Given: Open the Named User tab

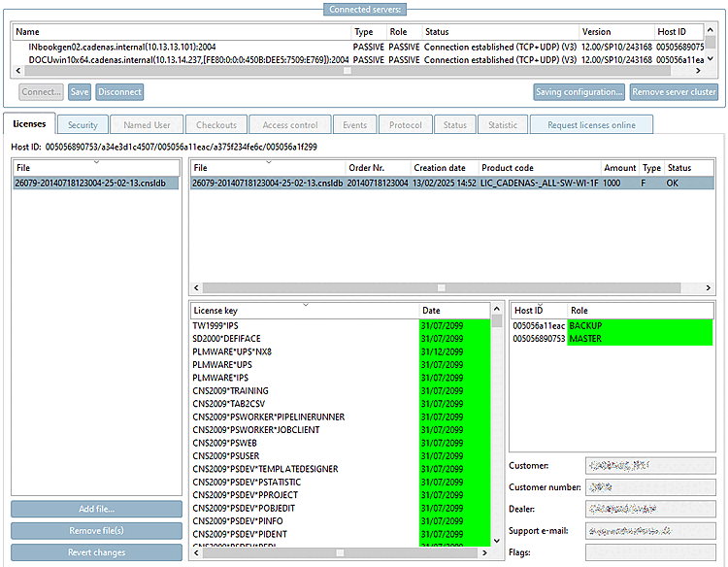Looking at the screenshot, I should pyautogui.click(x=147, y=125).
